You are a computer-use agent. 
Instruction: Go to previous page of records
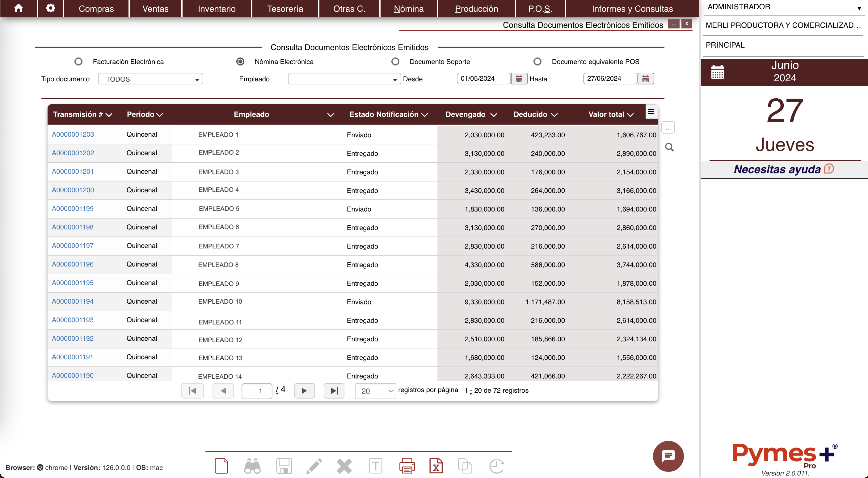pyautogui.click(x=223, y=391)
